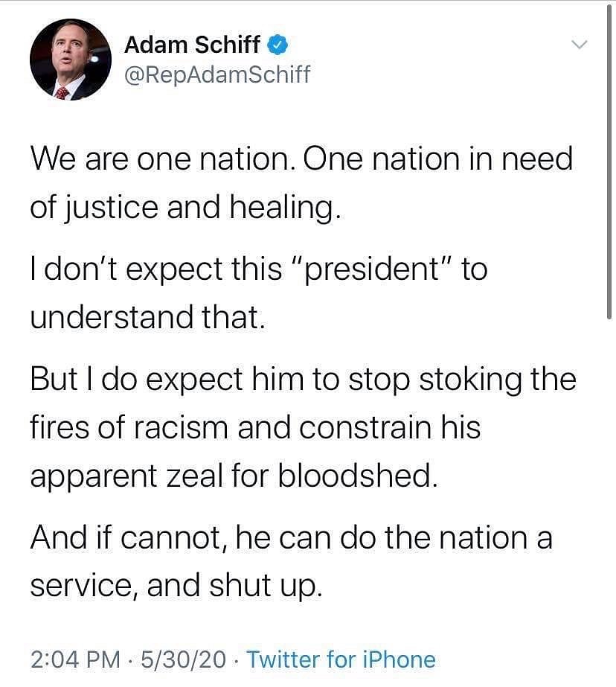
Task: Click the line starting "We are one nation"
Action: (x=301, y=160)
